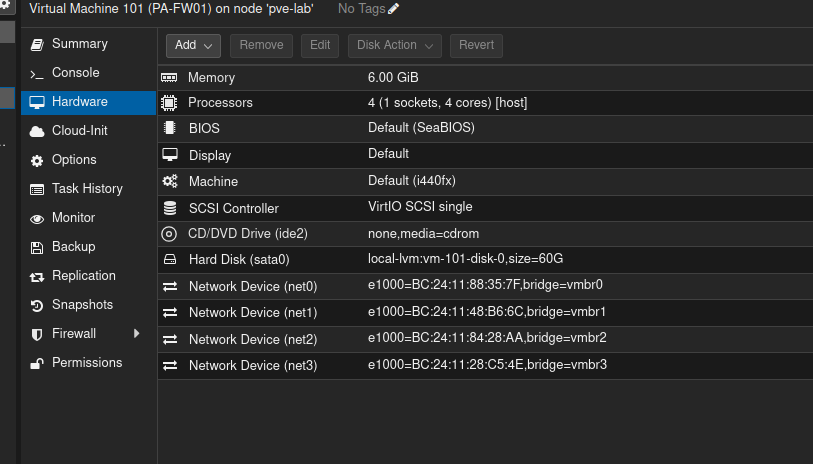Click the net2 network arrows icon

coord(170,340)
